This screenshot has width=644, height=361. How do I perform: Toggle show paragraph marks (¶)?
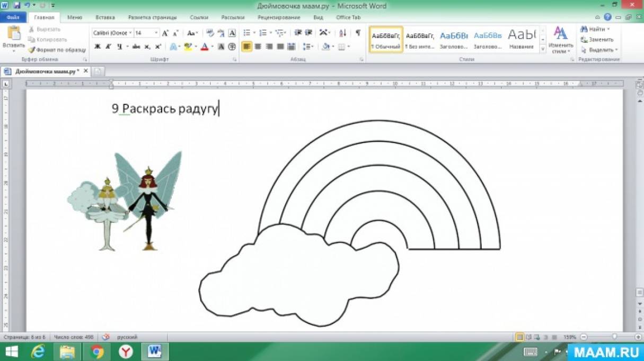358,33
